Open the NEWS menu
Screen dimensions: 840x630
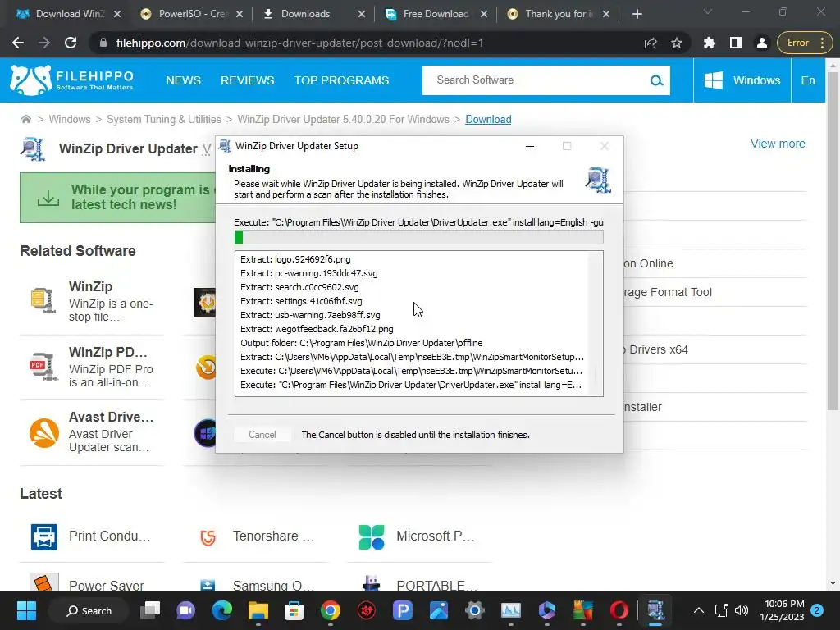coord(183,80)
